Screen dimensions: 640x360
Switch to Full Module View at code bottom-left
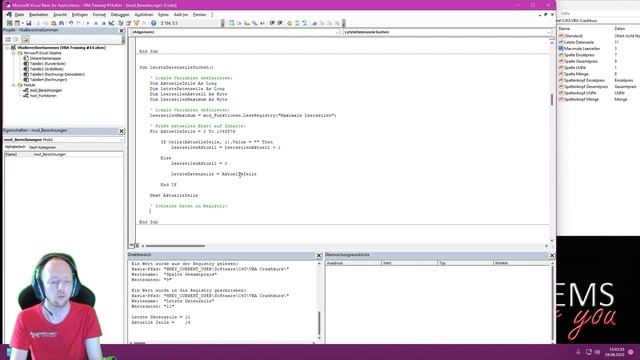point(137,245)
